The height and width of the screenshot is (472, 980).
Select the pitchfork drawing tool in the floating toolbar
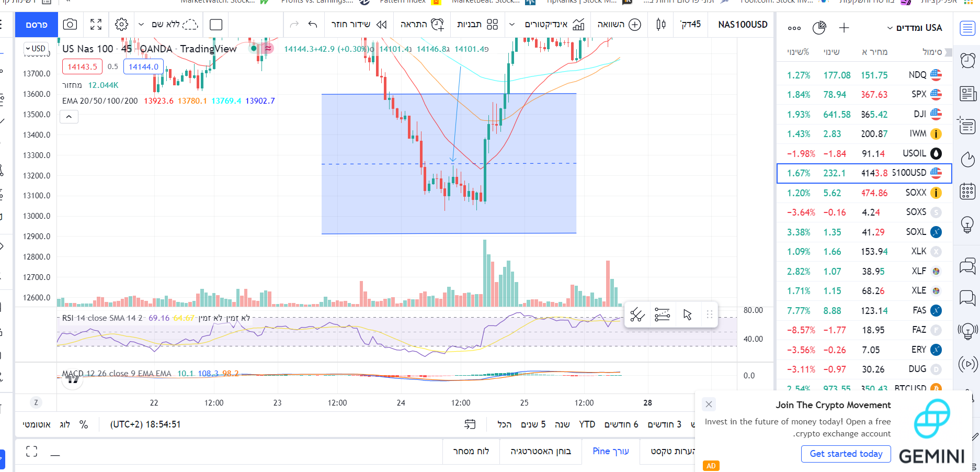pyautogui.click(x=637, y=314)
